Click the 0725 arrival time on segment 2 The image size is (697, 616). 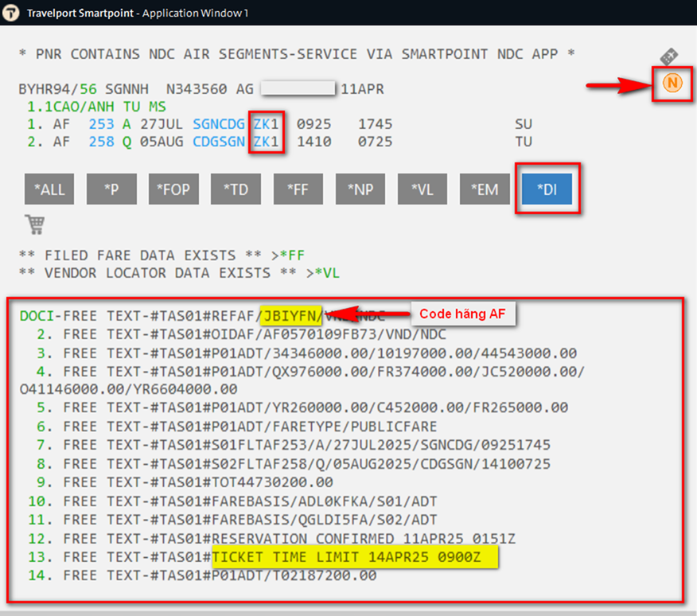(376, 142)
